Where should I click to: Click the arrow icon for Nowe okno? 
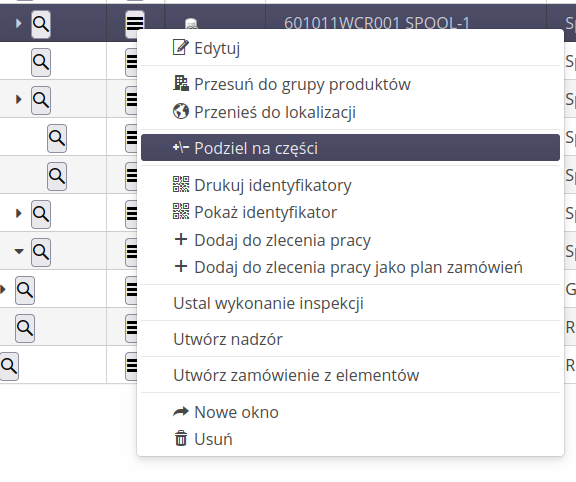coord(181,412)
